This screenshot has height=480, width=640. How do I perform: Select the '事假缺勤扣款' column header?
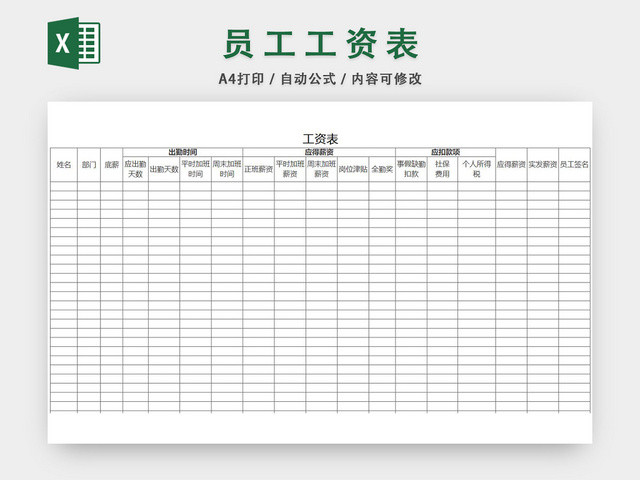pyautogui.click(x=411, y=169)
